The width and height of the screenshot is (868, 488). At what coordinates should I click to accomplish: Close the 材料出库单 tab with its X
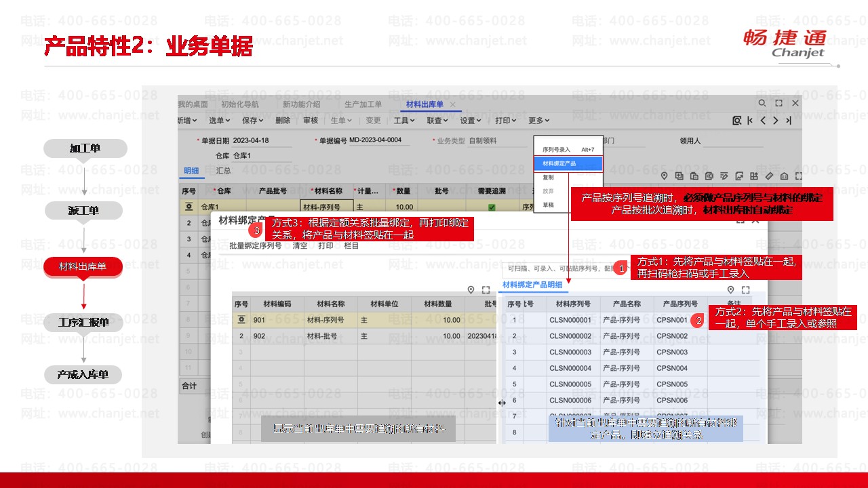[x=453, y=104]
